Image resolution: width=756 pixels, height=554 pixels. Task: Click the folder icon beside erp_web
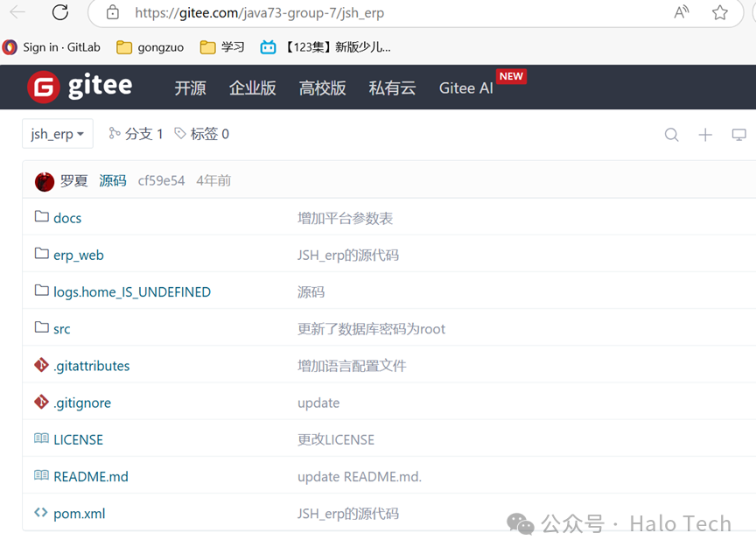(41, 253)
